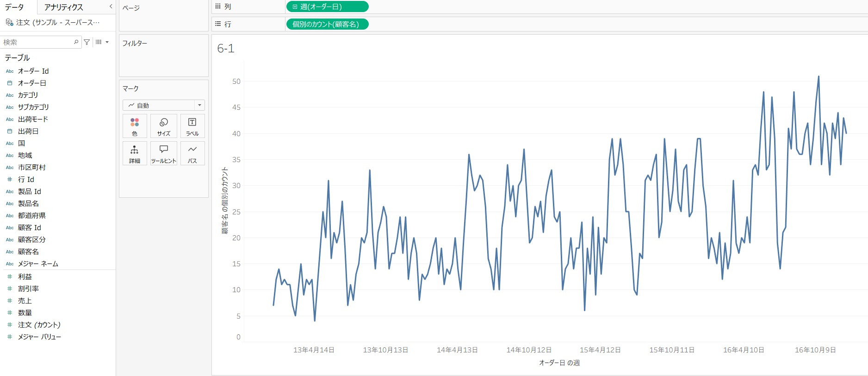Open the ラベル (Label) marks card
The image size is (868, 376).
pos(192,126)
